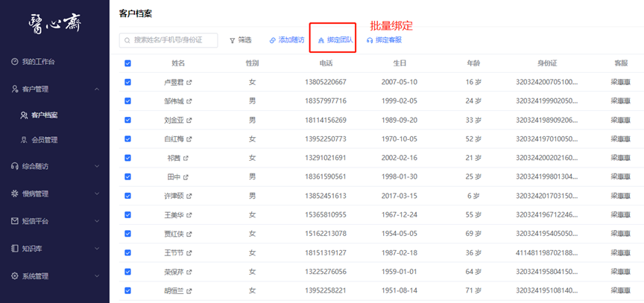Open external link icon beside 胡恒兰
The image size is (644, 303).
tap(189, 290)
